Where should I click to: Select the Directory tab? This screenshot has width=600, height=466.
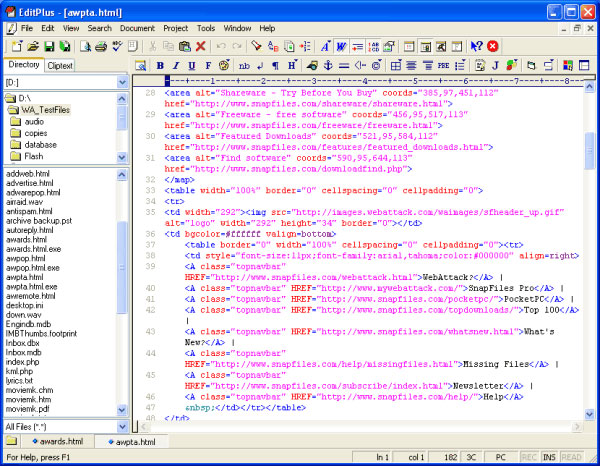click(24, 65)
